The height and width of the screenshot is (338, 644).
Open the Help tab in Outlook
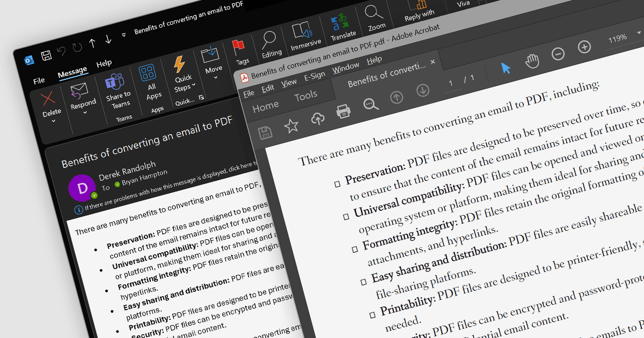point(104,64)
